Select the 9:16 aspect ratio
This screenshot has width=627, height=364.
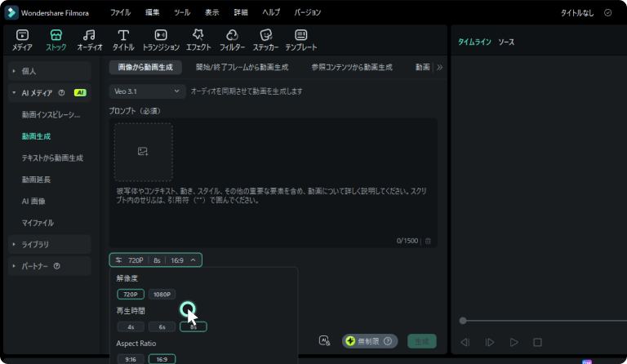pos(131,358)
